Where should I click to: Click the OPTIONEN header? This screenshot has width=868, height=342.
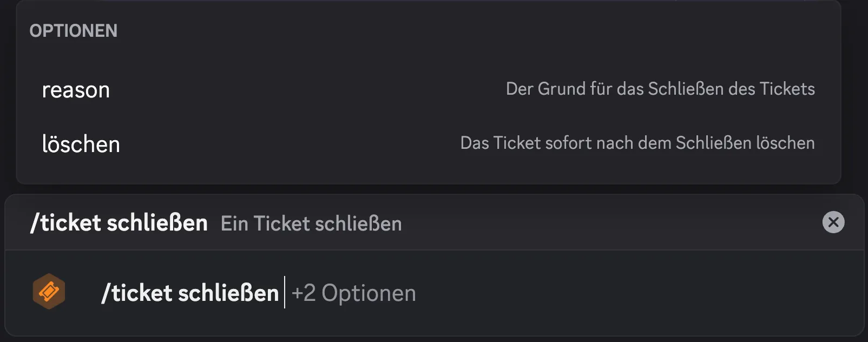pyautogui.click(x=73, y=31)
